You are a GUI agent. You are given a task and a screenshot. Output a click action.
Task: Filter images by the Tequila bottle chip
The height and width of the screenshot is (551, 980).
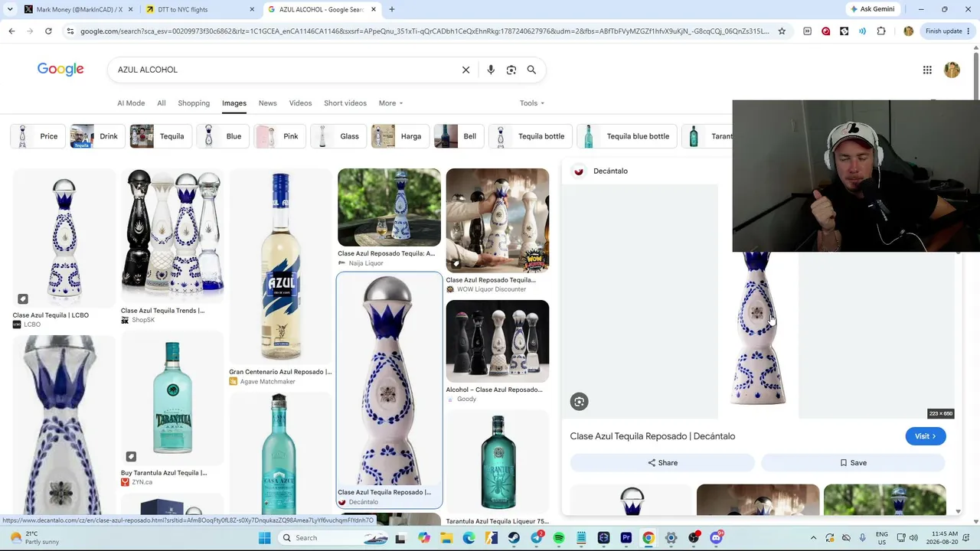tap(529, 136)
